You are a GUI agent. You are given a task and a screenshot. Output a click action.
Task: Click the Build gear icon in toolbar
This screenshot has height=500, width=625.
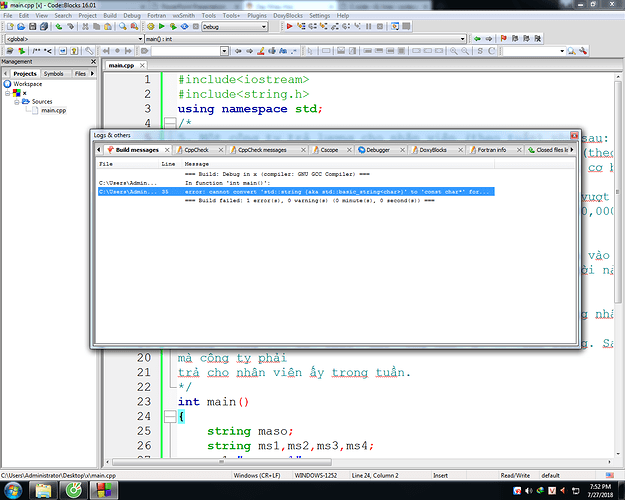point(149,27)
